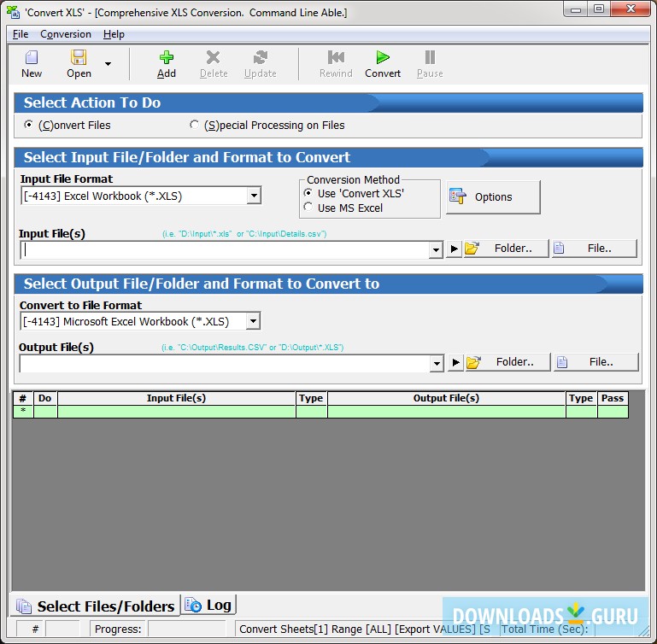Browse input with the File.. button
The width and height of the screenshot is (657, 644).
pyautogui.click(x=594, y=249)
